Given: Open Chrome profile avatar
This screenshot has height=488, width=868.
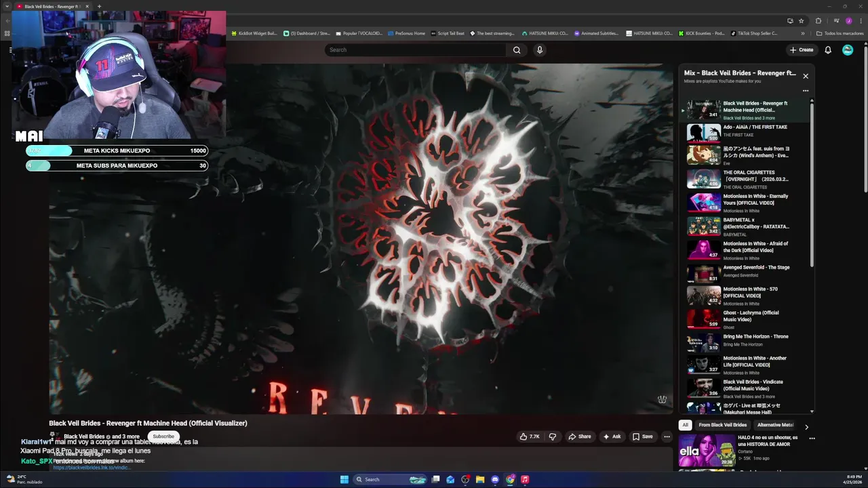Looking at the screenshot, I should pyautogui.click(x=848, y=21).
